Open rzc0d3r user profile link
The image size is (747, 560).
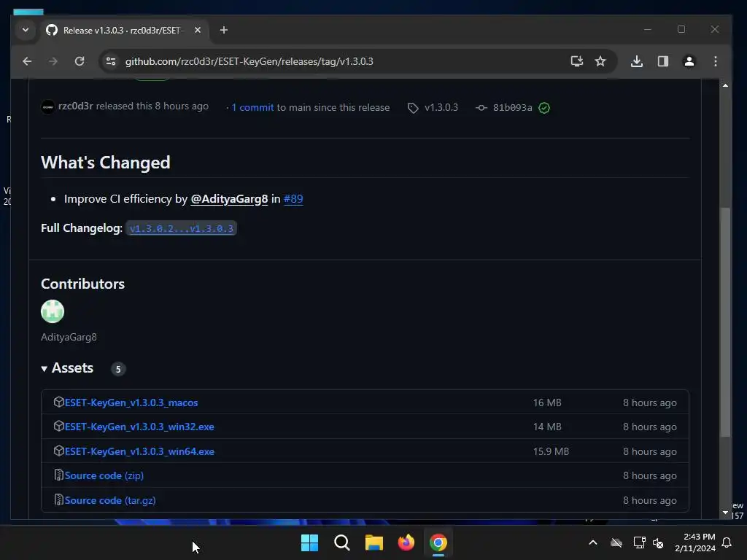pyautogui.click(x=76, y=106)
